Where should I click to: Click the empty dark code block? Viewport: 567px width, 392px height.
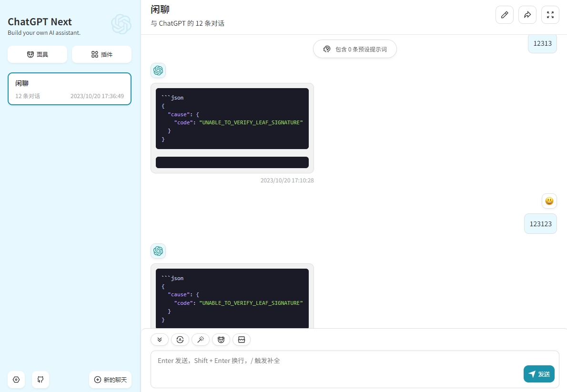tap(232, 162)
